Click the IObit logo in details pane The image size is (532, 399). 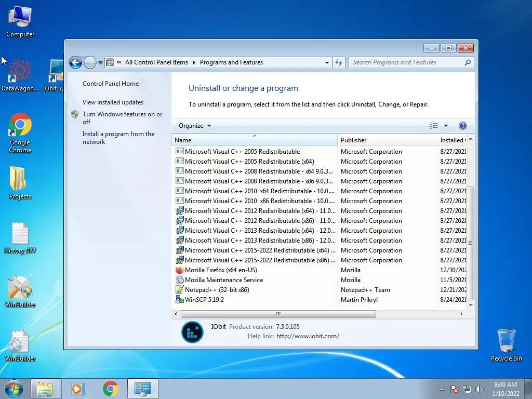click(x=192, y=332)
